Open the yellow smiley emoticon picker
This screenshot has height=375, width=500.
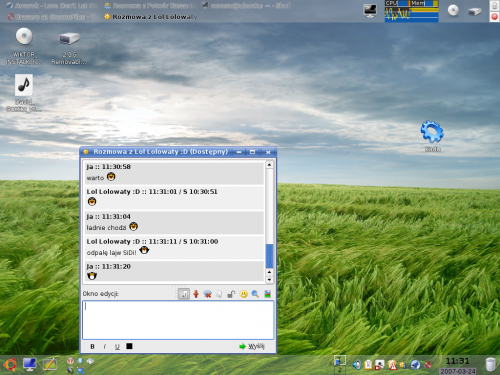tap(244, 294)
